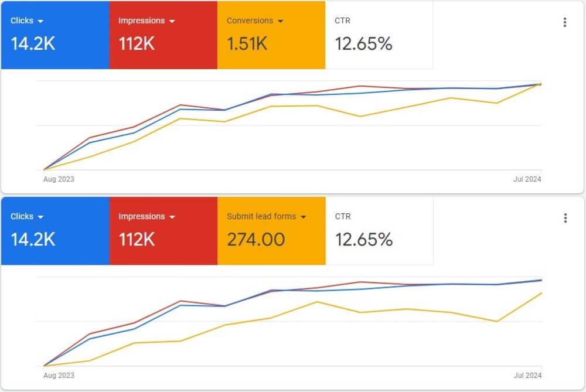Click the 112K value on the Impressions card beside Submit lead forms
This screenshot has width=586, height=392.
coord(137,240)
